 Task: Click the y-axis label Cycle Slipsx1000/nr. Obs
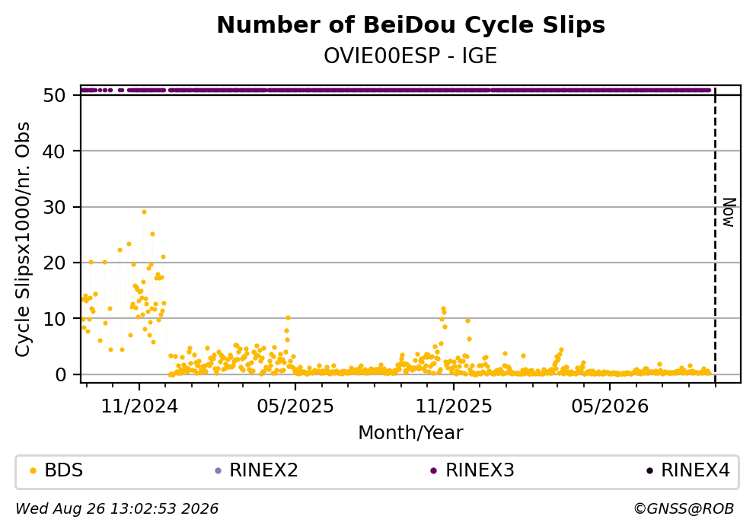click(23, 240)
